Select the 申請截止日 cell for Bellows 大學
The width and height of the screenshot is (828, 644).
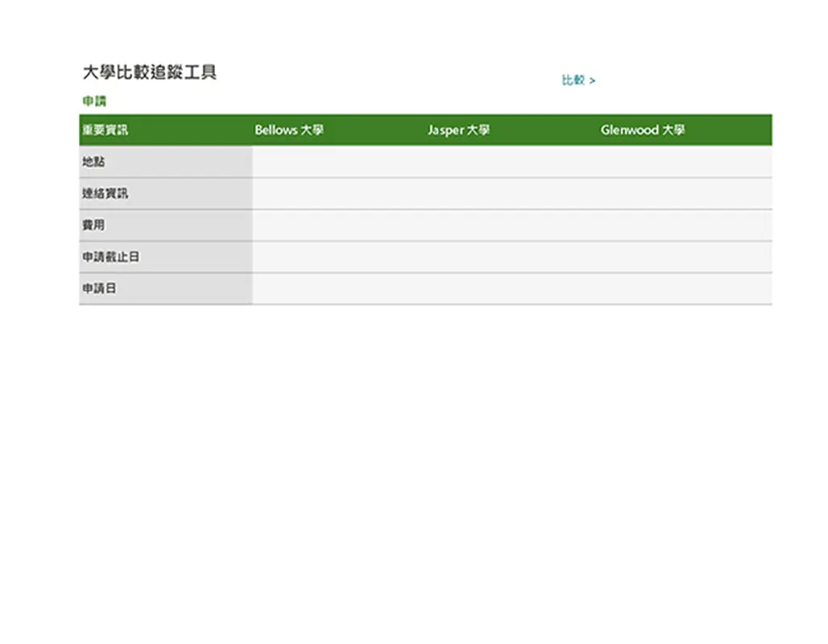338,257
